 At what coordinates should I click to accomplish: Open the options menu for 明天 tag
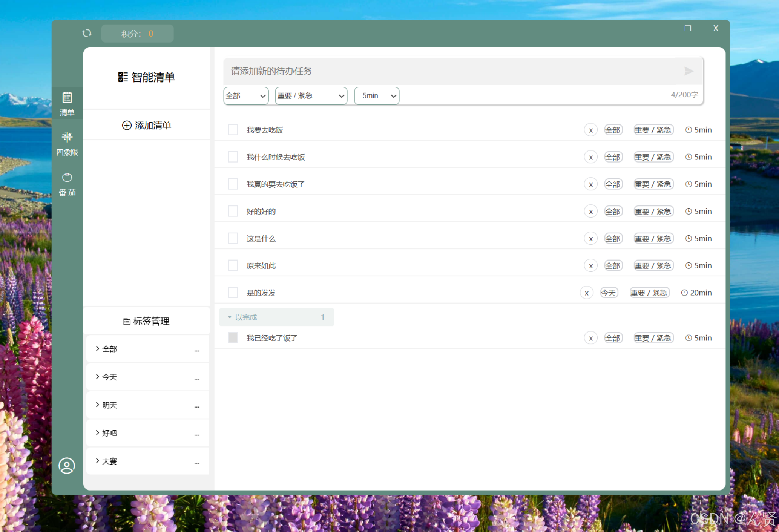(197, 406)
